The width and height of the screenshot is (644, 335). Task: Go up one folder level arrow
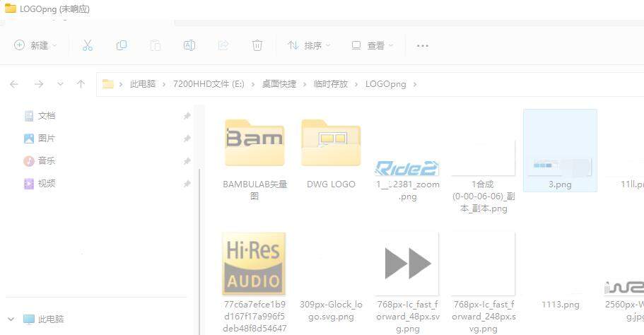[x=81, y=84]
